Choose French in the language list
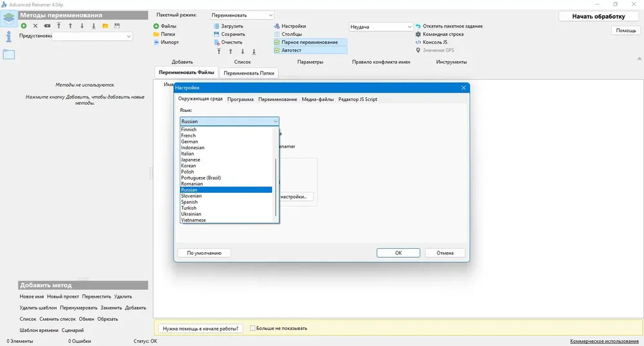Image resolution: width=644 pixels, height=346 pixels. point(226,135)
